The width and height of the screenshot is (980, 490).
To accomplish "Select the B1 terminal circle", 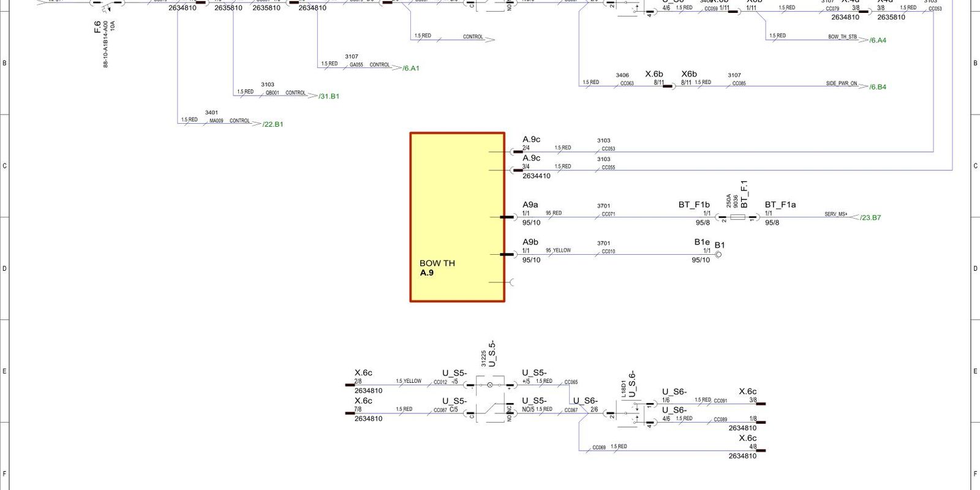I will (x=718, y=255).
